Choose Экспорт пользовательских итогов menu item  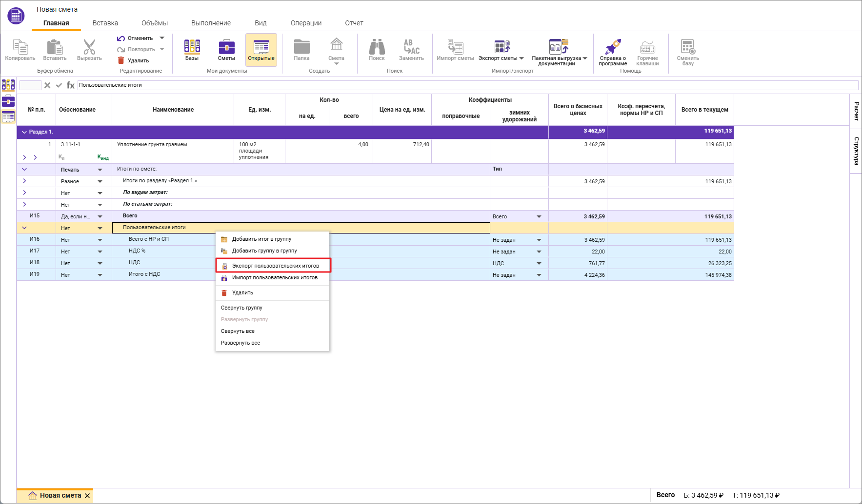click(275, 266)
